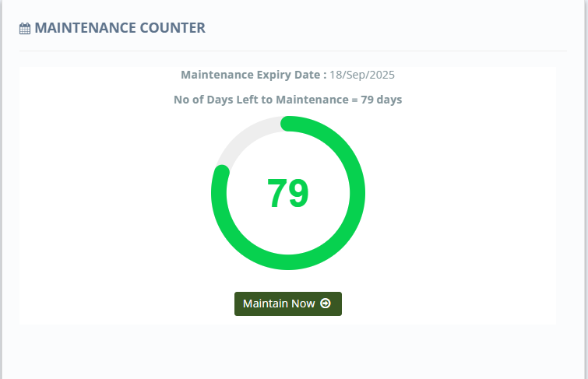This screenshot has height=379, width=588.
Task: Click the calendar icon beside Maintenance Counter
Action: 25,29
